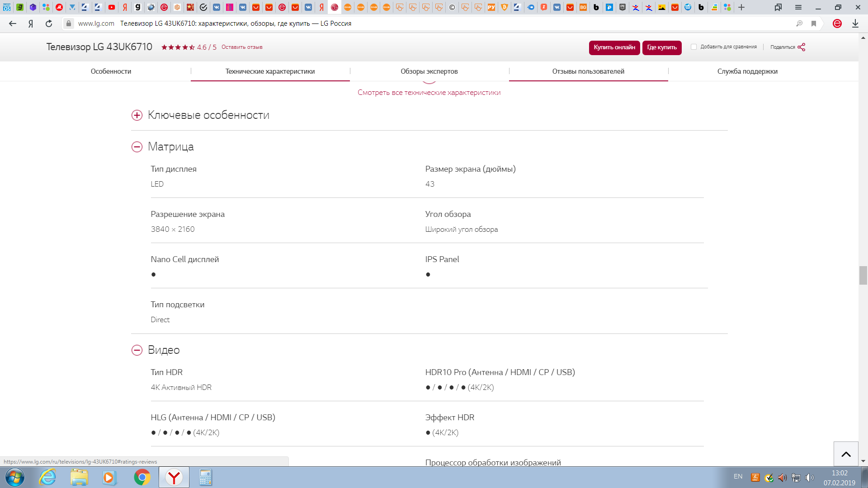
Task: Click the scroll-to-top arrow button
Action: pyautogui.click(x=846, y=454)
